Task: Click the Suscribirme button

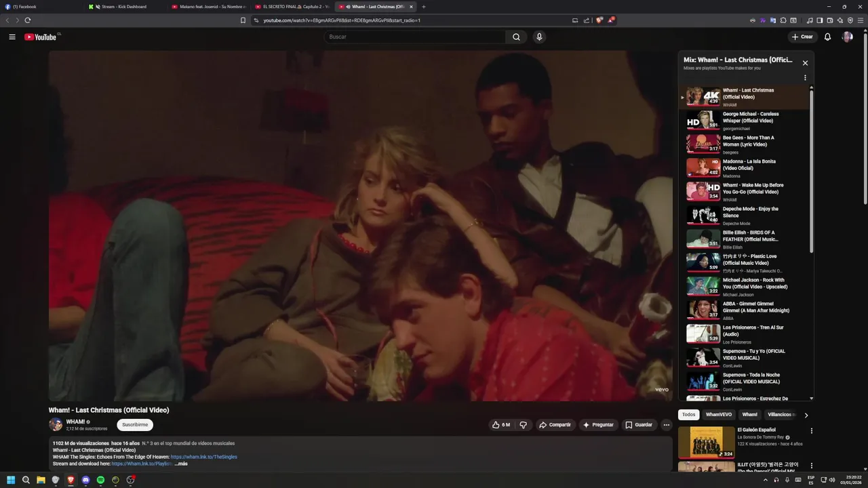Action: pyautogui.click(x=135, y=425)
